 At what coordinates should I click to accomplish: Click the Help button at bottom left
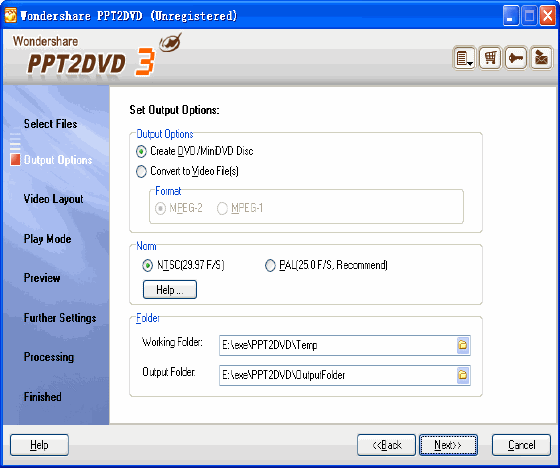(x=39, y=445)
